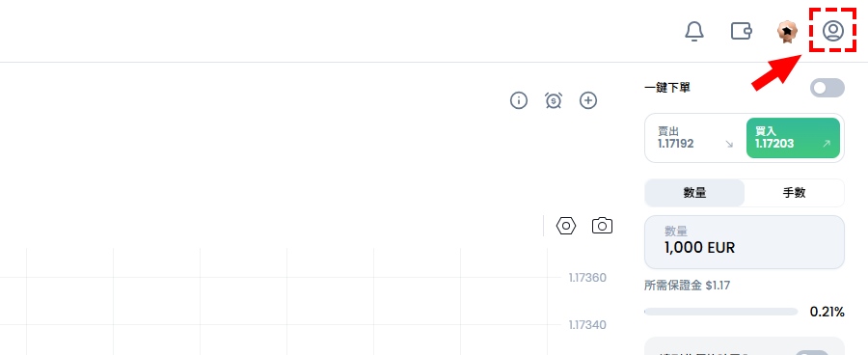
Task: Open chart settings hexagon icon
Action: pyautogui.click(x=566, y=226)
